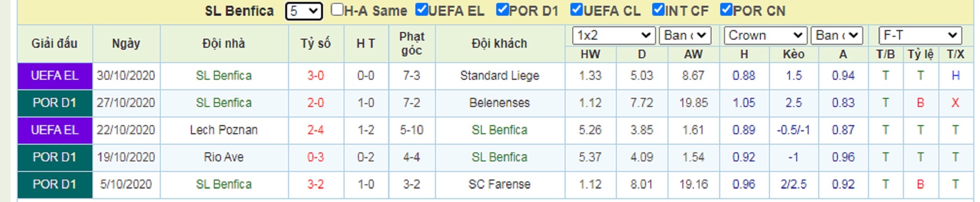Disable the UEFA CL checkbox
The image size is (980, 202).
577,10
